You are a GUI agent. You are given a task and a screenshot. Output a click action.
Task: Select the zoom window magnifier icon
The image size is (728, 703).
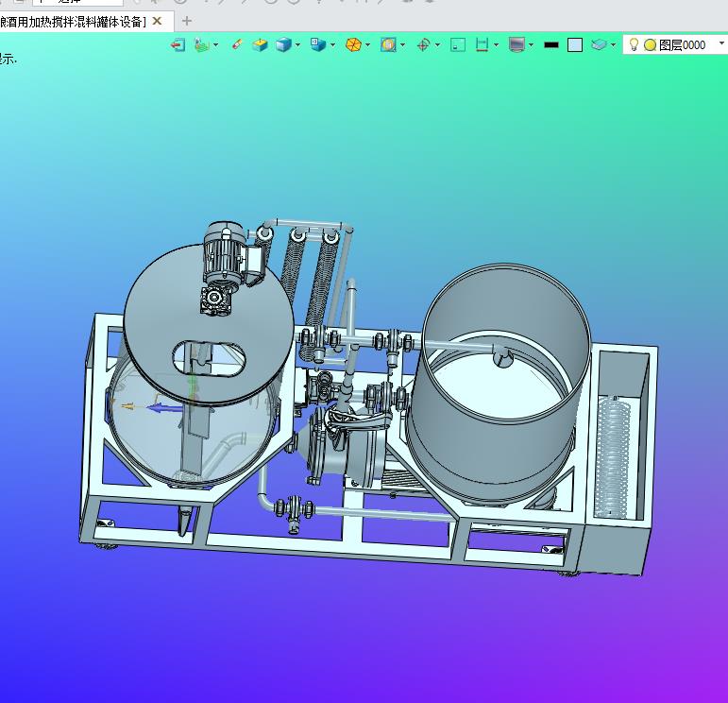[388, 44]
